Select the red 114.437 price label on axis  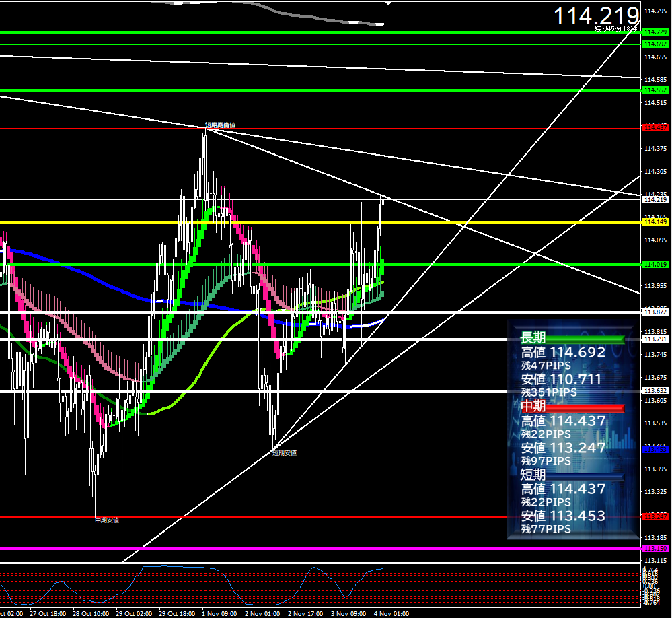655,128
